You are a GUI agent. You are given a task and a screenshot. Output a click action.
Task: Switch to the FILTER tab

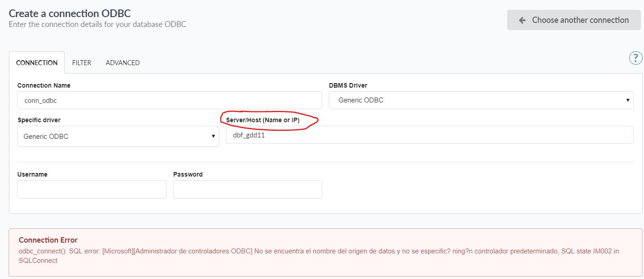pyautogui.click(x=81, y=63)
